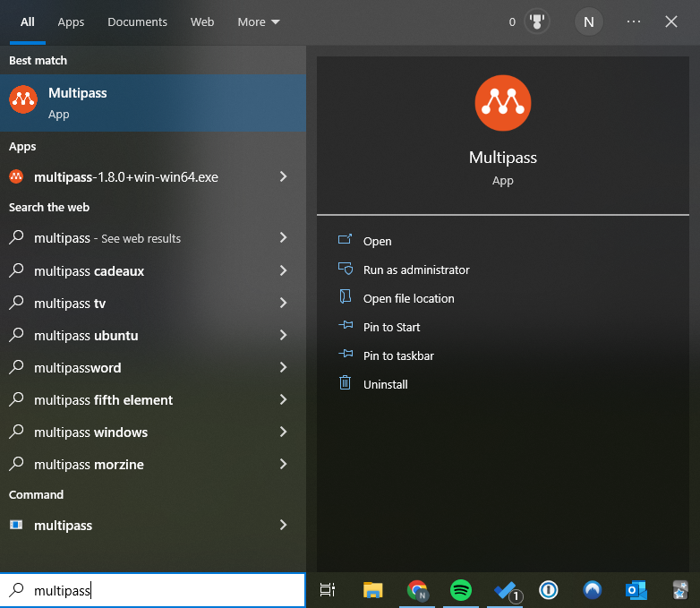The image size is (700, 608).
Task: Click Uninstall in the Multipass actions
Action: (x=385, y=384)
